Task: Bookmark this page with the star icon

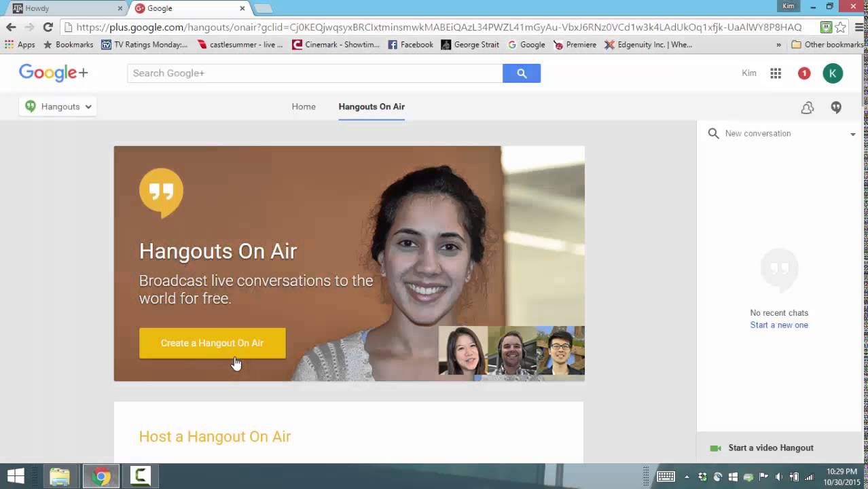Action: [x=840, y=27]
